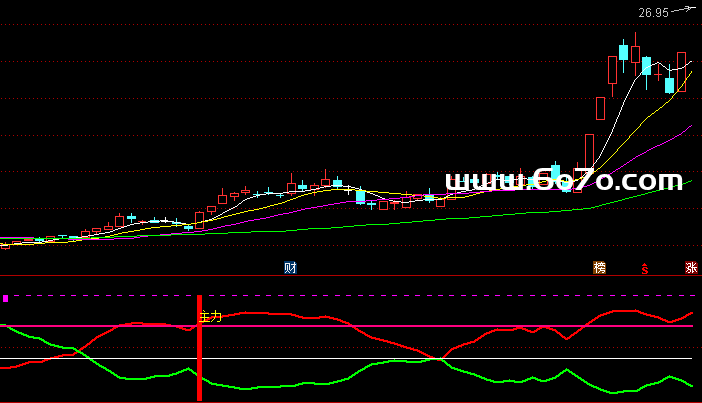Click the www.6o7o.com watermark link
This screenshot has width=702, height=403.
click(563, 180)
